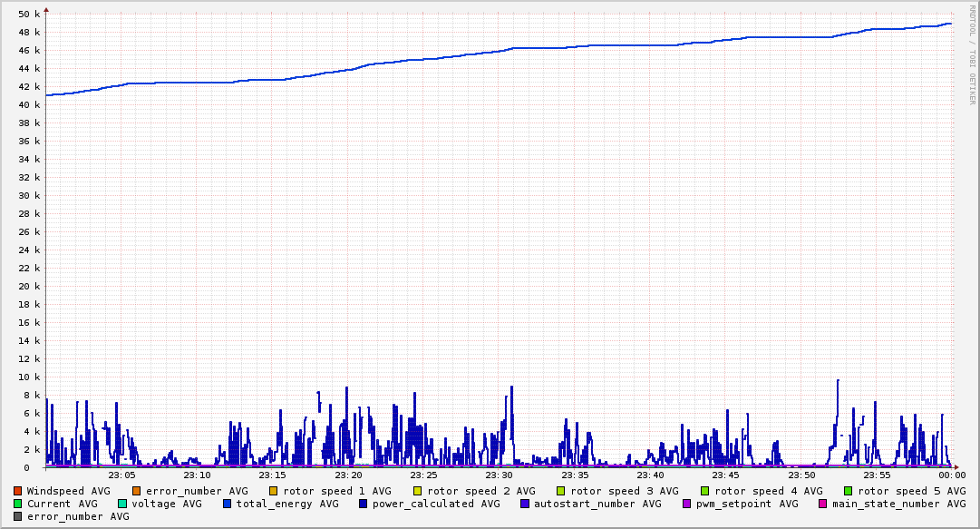Click the teal voltage AVG legend swatch
The height and width of the screenshot is (529, 980).
click(122, 504)
